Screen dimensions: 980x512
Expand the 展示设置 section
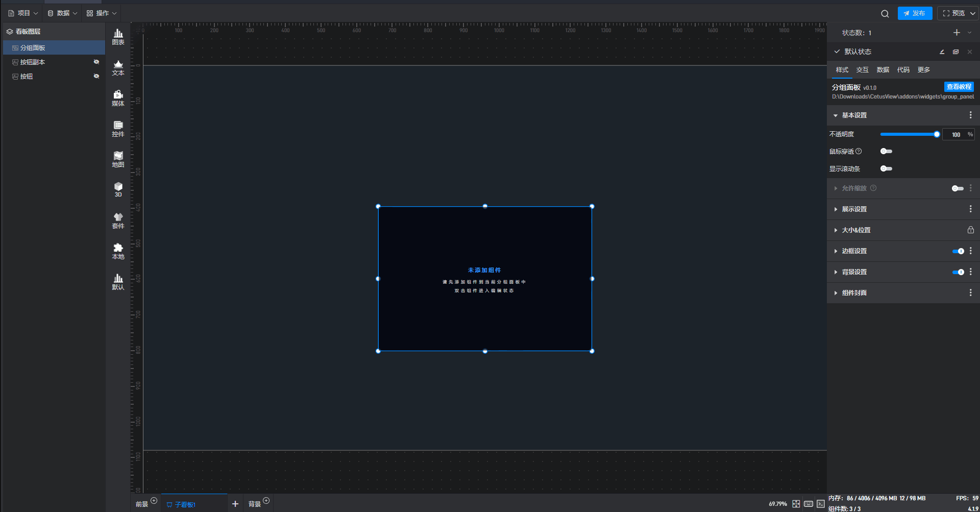[x=854, y=209]
